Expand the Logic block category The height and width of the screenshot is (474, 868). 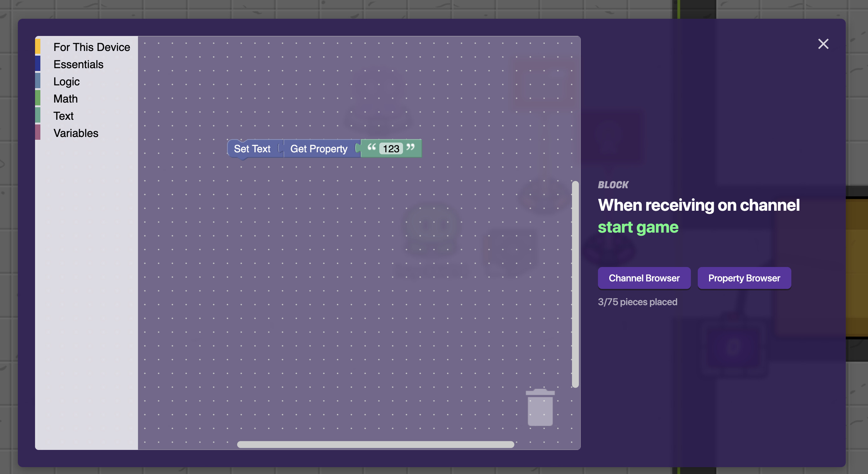[66, 82]
